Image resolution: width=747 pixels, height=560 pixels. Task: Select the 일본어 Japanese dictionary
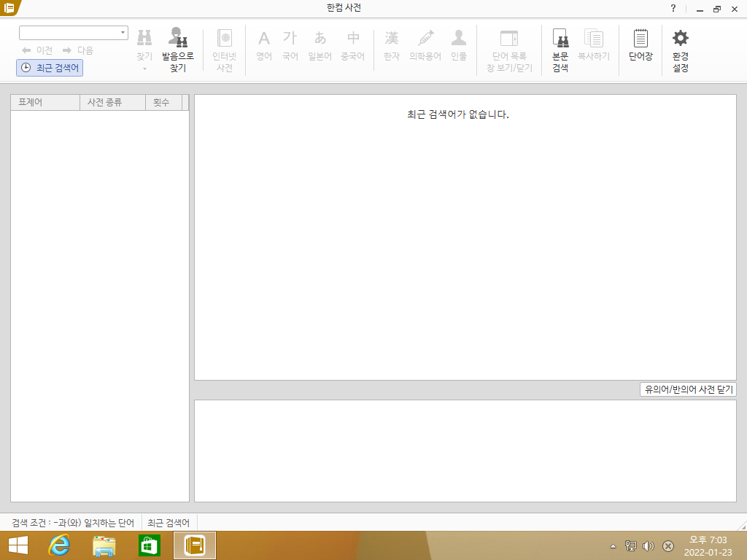click(x=320, y=45)
